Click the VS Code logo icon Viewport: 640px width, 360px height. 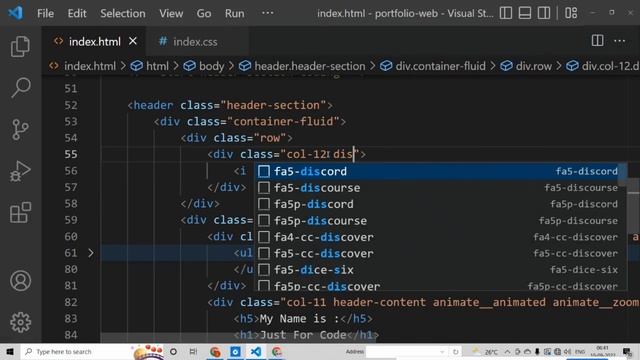click(x=16, y=13)
